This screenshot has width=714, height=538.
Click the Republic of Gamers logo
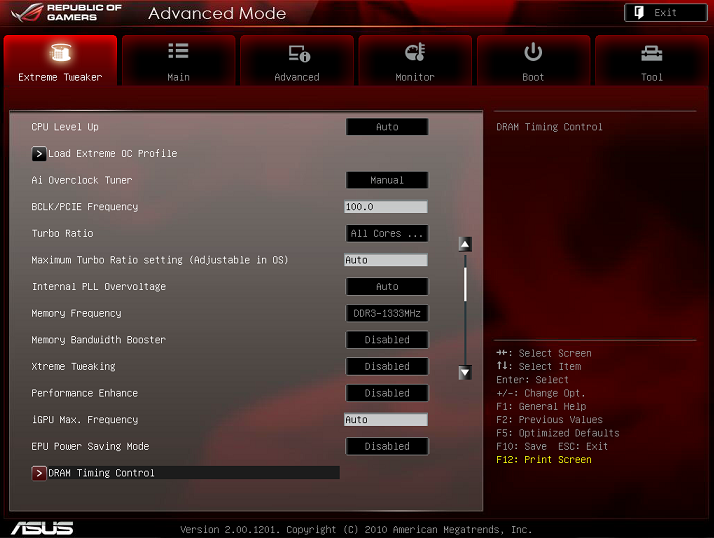66,12
